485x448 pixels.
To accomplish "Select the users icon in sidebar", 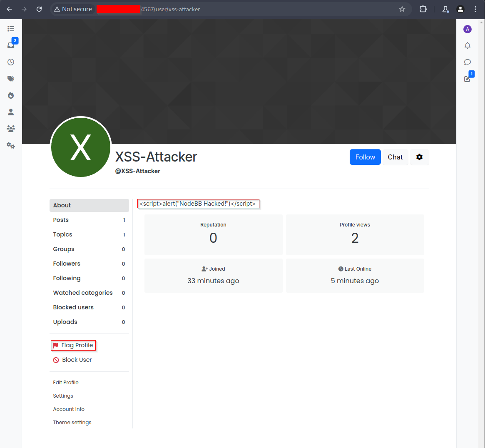I will coord(10,112).
